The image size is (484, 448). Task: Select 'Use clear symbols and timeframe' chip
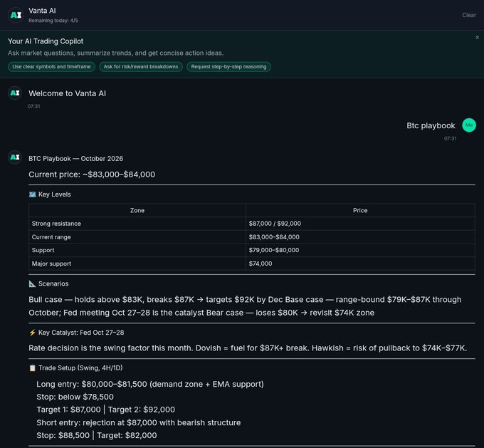pyautogui.click(x=51, y=67)
